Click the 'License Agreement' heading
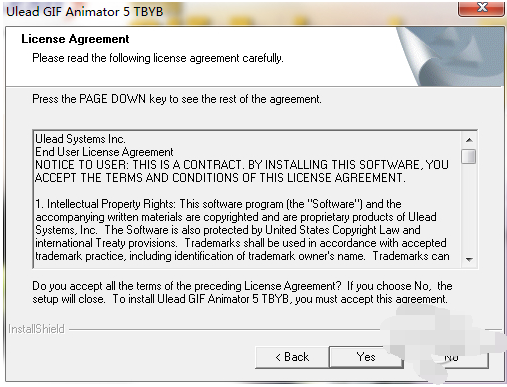507x387 pixels. (75, 39)
